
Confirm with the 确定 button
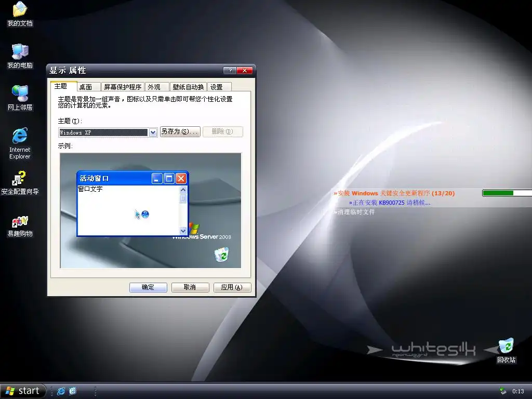148,287
